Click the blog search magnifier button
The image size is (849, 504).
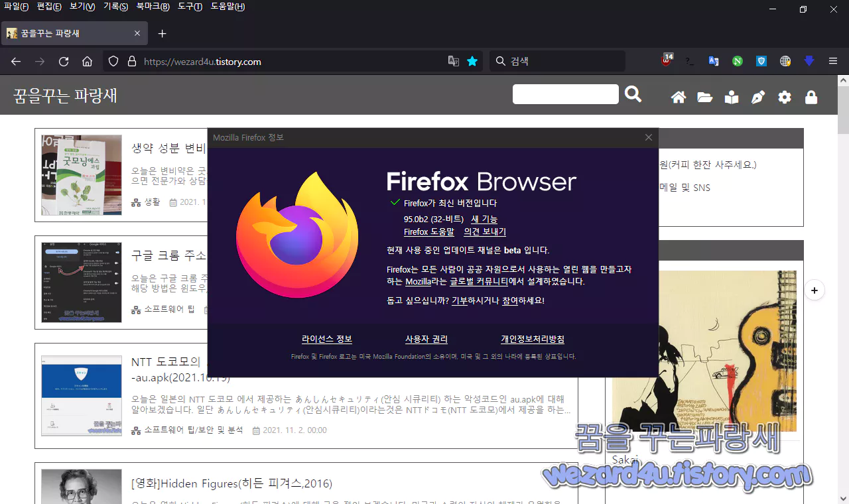[633, 94]
